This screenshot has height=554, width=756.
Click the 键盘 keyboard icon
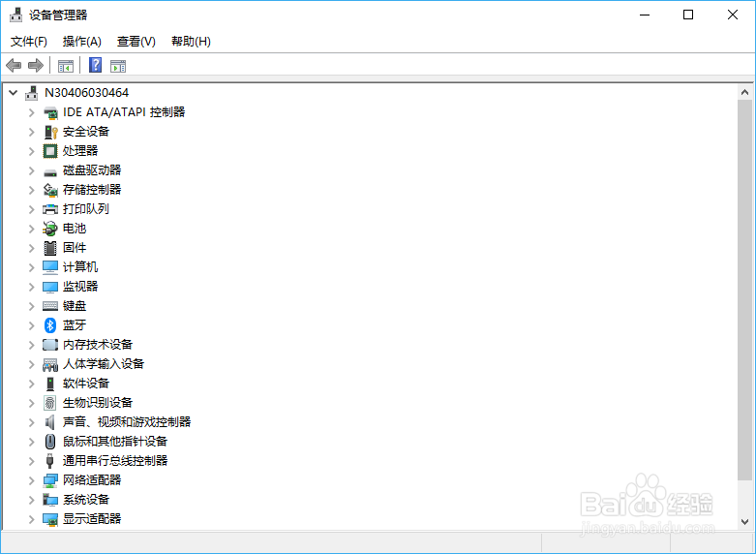[x=50, y=305]
